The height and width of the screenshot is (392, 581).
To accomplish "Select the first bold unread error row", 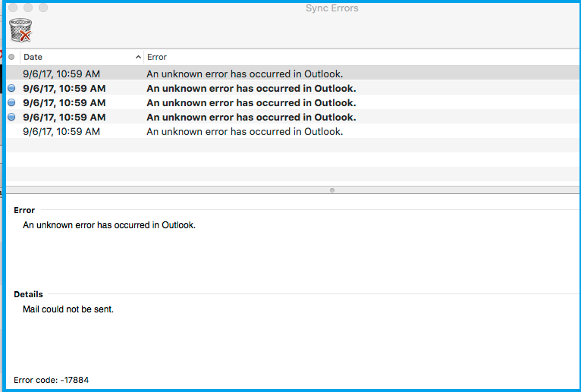I will coord(293,88).
